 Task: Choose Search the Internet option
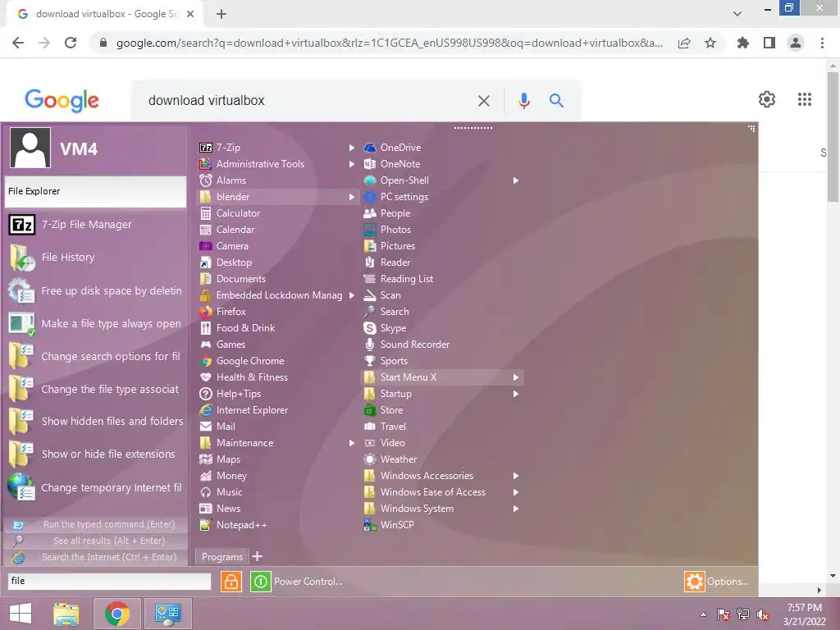click(95, 558)
